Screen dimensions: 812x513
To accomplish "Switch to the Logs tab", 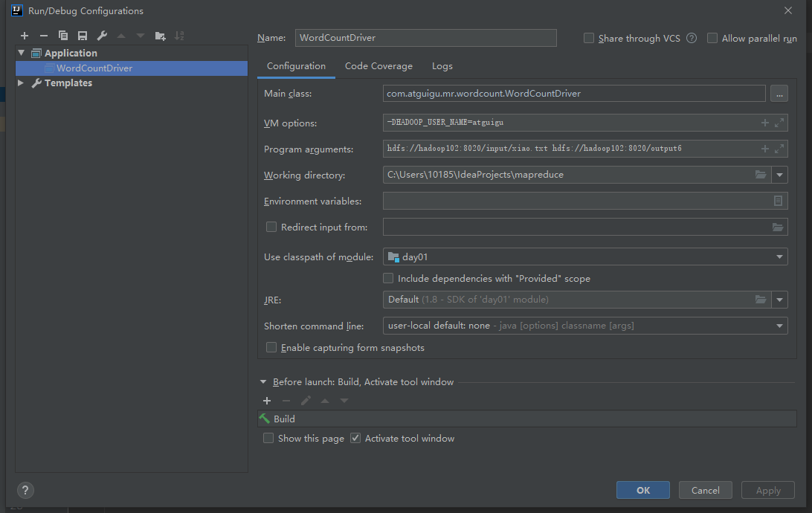I will pos(442,66).
